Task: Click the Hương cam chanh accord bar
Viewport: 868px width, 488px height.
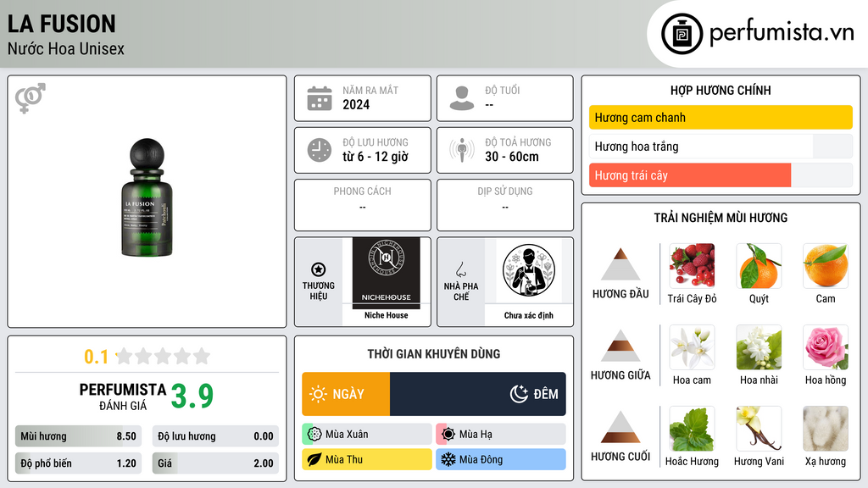Action: pyautogui.click(x=721, y=117)
